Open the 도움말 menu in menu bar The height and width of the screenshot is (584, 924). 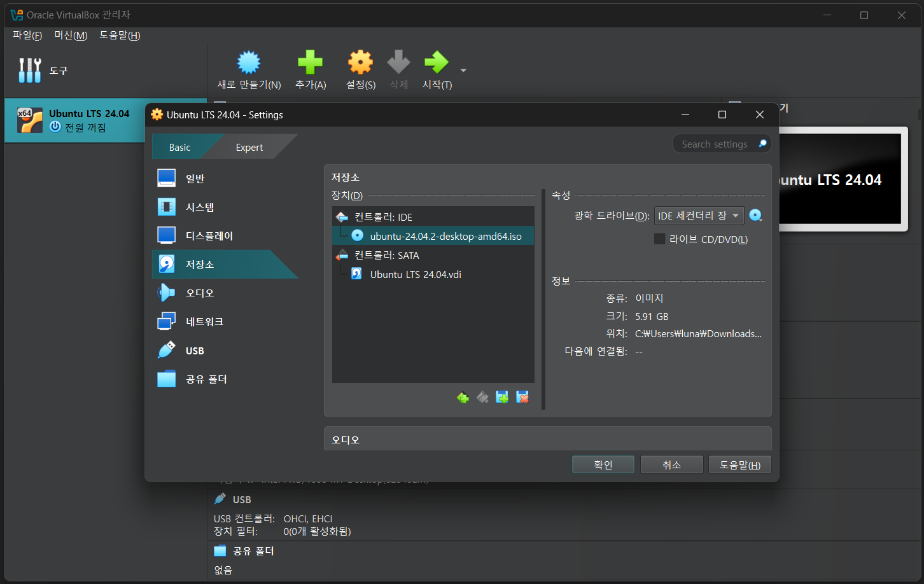click(120, 36)
